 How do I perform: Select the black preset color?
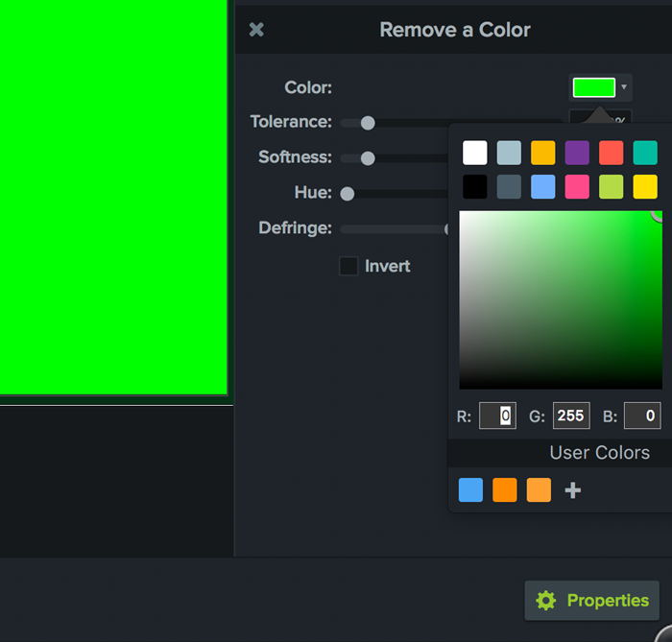(475, 187)
